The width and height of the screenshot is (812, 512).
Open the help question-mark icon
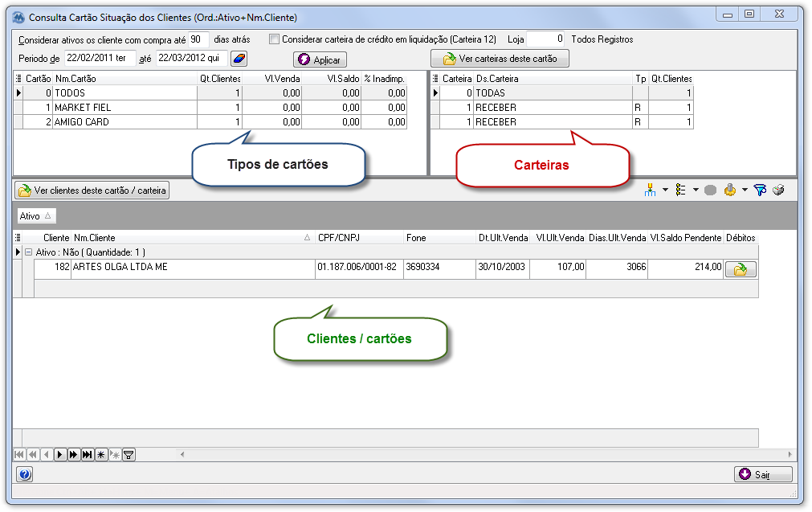25,474
